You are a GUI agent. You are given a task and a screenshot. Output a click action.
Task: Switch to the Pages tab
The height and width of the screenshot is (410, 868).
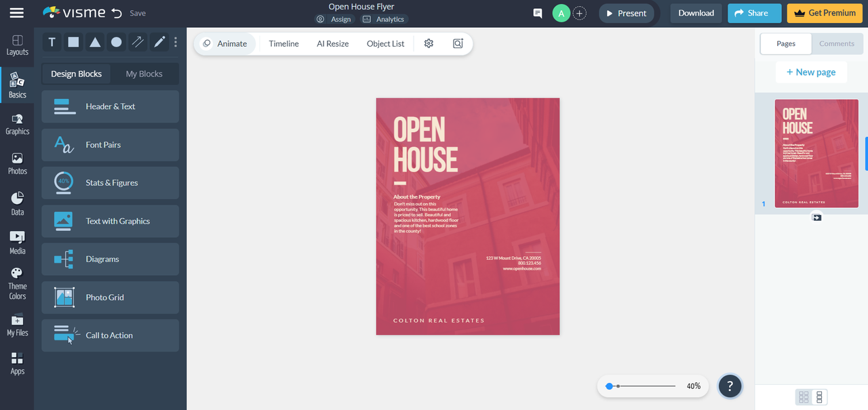[x=786, y=43]
